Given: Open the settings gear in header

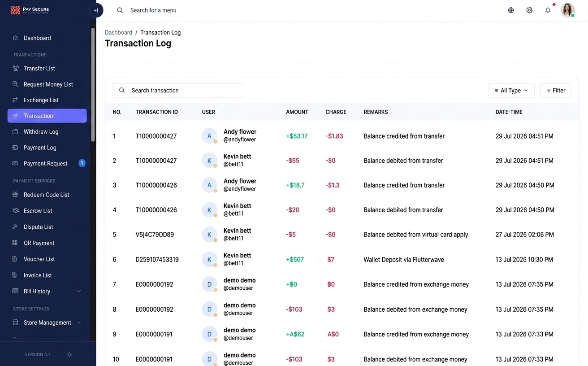Looking at the screenshot, I should pyautogui.click(x=529, y=10).
